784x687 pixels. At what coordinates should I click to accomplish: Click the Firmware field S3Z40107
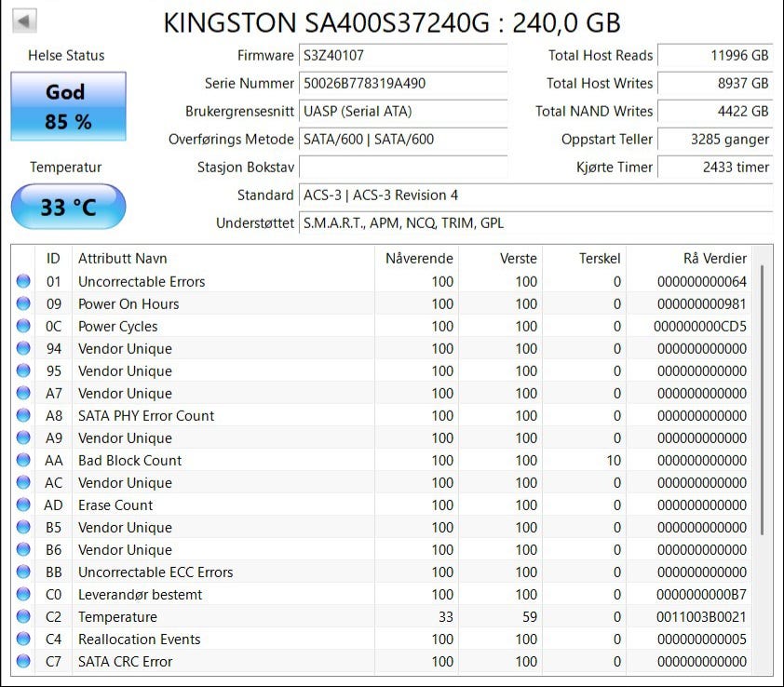[403, 55]
